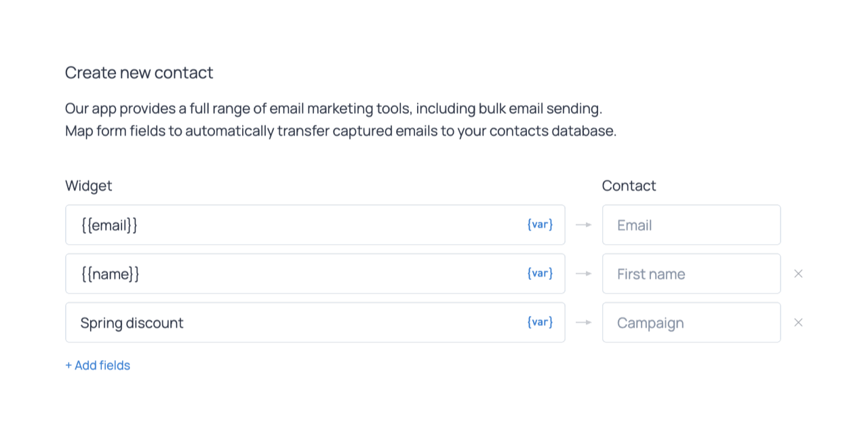Click the Create new contact heading

pyautogui.click(x=139, y=73)
